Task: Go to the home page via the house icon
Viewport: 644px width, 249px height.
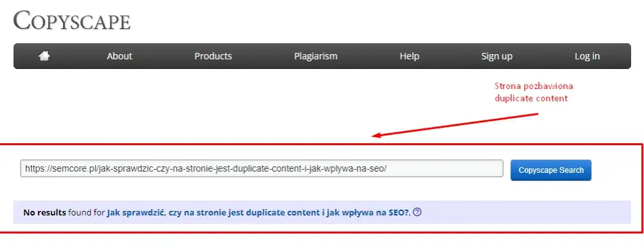Action: coord(44,55)
